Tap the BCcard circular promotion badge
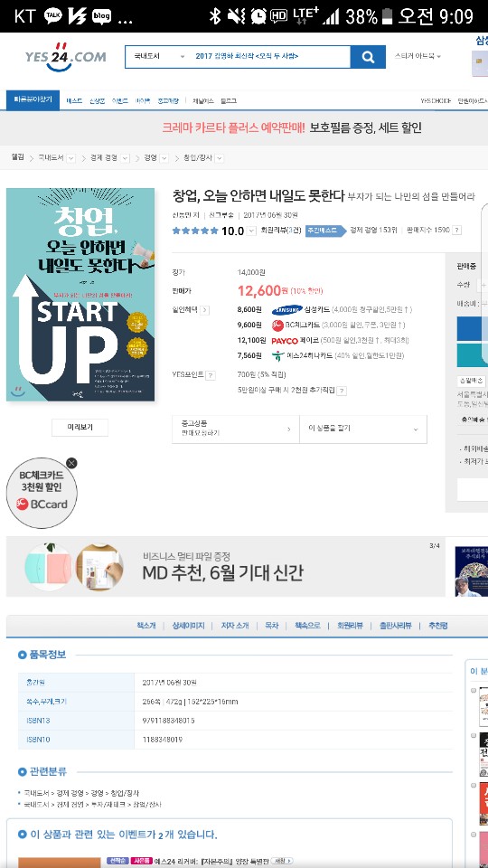 (x=42, y=493)
